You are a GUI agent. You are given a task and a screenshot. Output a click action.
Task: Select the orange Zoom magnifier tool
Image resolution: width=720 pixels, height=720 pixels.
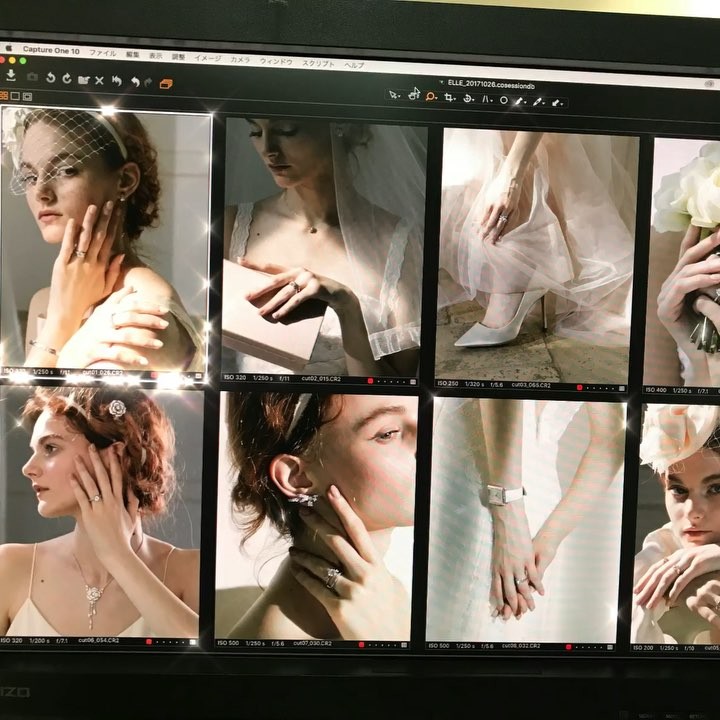[431, 96]
